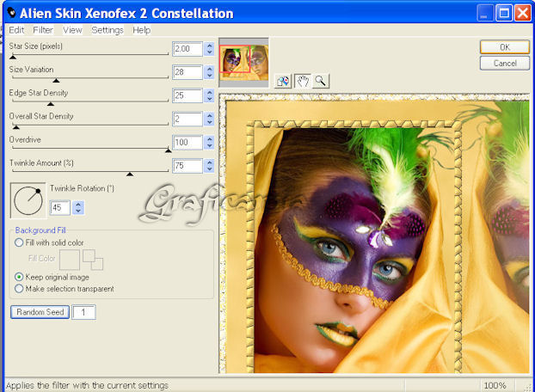Click the Overall Star Density value field

[188, 119]
